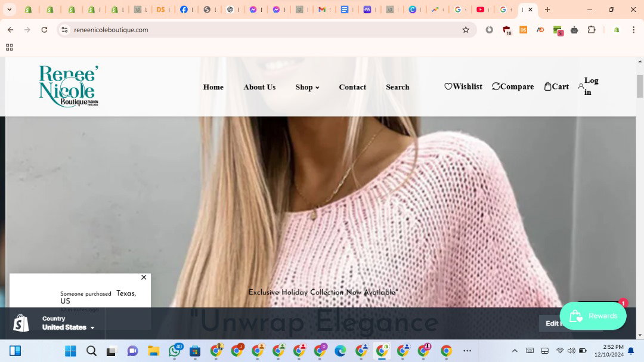
Task: Open the Windows Start menu
Action: click(70, 351)
